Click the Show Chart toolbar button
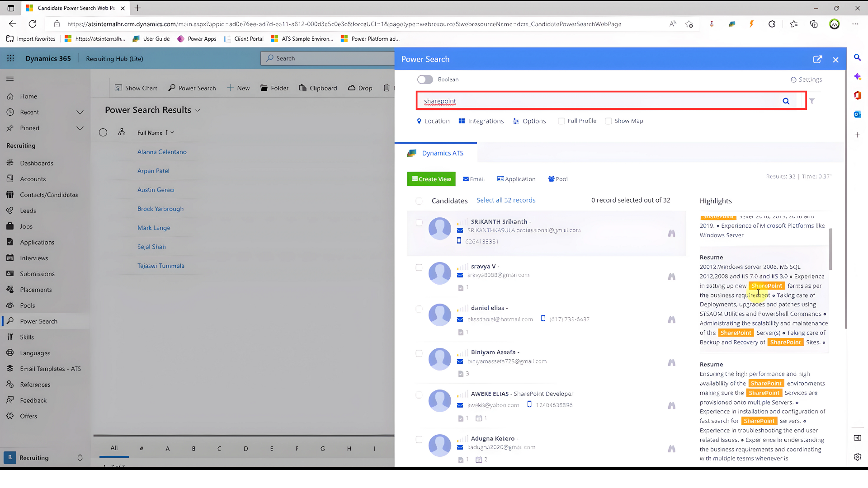The image size is (868, 488). (136, 88)
